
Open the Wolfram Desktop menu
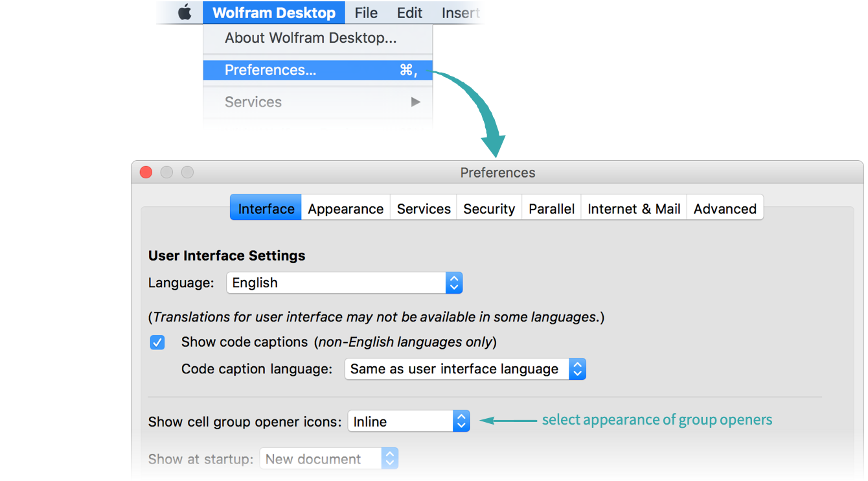273,13
